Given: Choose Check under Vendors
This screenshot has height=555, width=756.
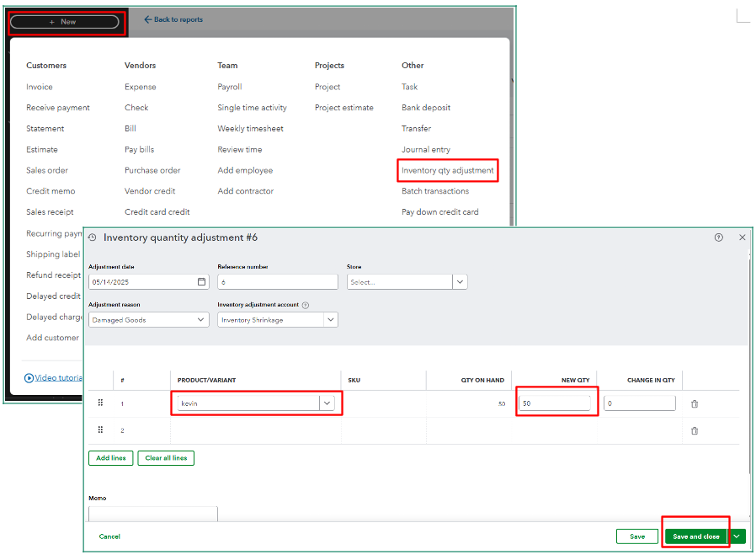Looking at the screenshot, I should coord(136,108).
